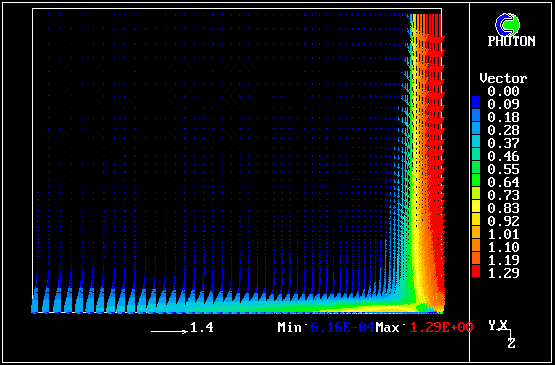Image resolution: width=555 pixels, height=365 pixels.
Task: Click the light blue 0.28 legend swatch
Action: [x=476, y=128]
